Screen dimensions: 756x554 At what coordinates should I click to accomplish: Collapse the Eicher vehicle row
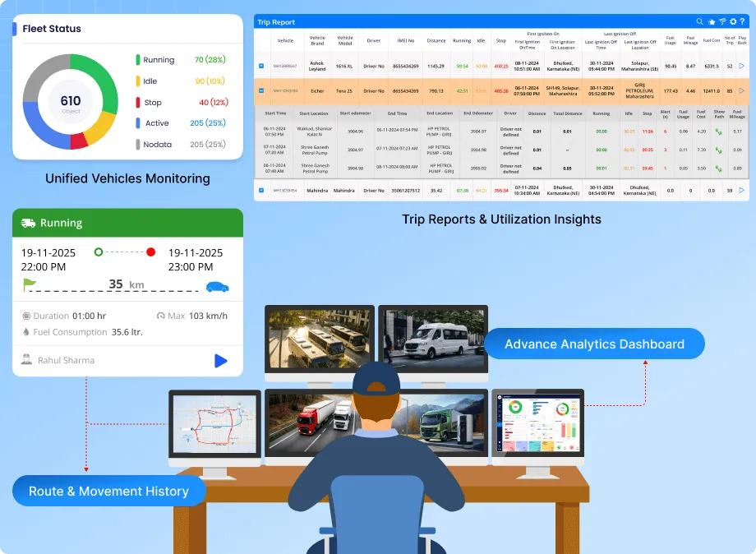tap(261, 90)
